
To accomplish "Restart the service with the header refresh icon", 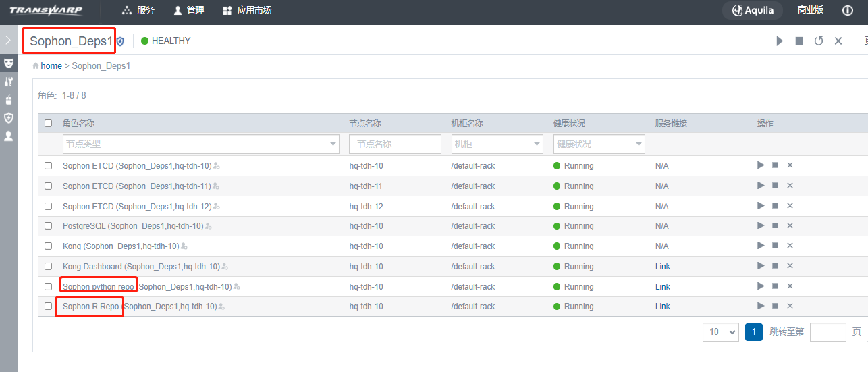I will [819, 41].
